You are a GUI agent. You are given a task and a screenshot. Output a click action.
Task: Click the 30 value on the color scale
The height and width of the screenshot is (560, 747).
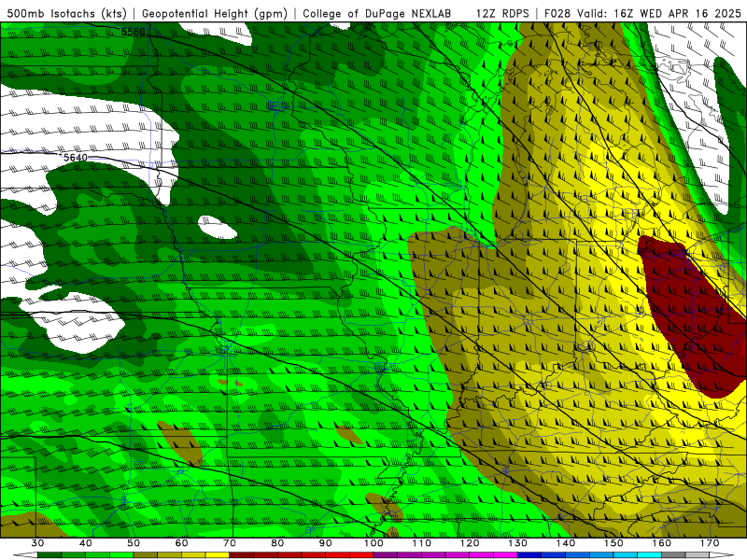pyautogui.click(x=37, y=543)
